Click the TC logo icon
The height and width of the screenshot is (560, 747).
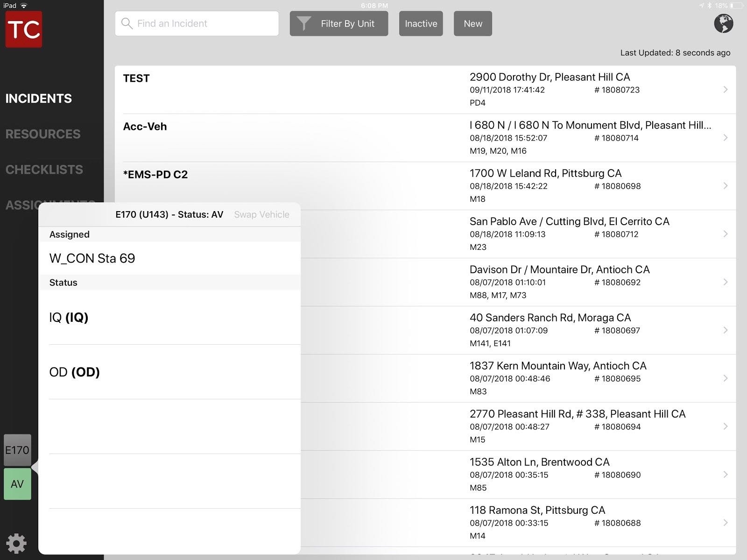tap(23, 29)
